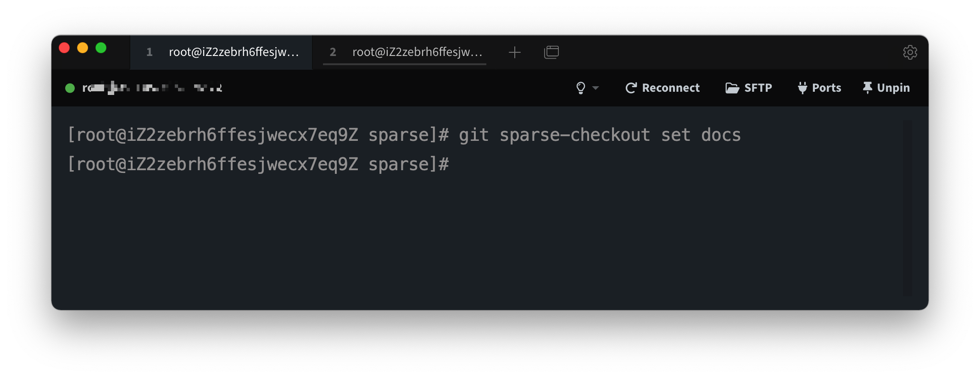Open the SFTP file browser
This screenshot has width=980, height=378.
(749, 88)
